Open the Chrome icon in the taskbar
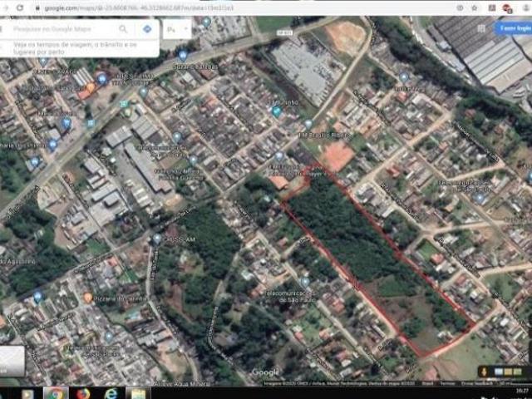Viewport: 532px width, 399px height. [56, 393]
